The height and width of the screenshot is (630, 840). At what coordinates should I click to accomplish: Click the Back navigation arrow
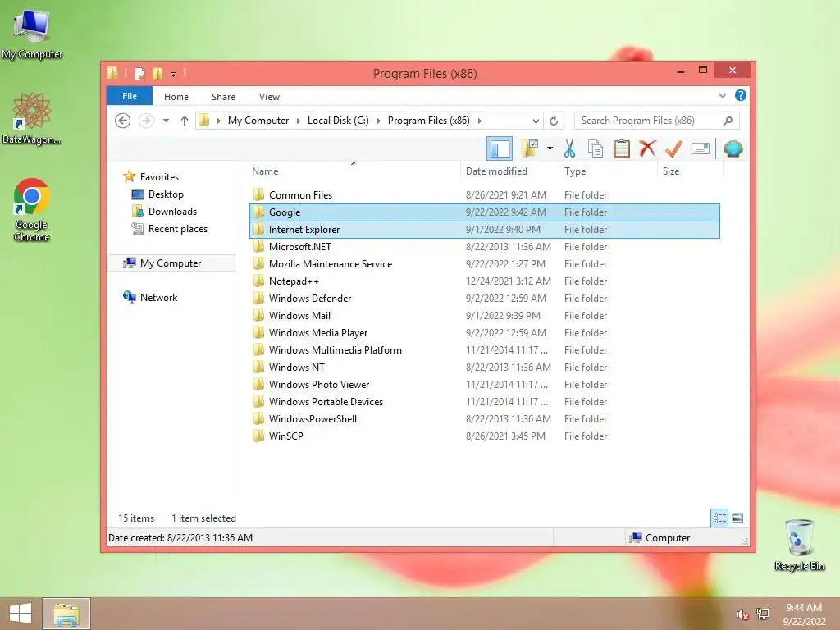[x=123, y=121]
